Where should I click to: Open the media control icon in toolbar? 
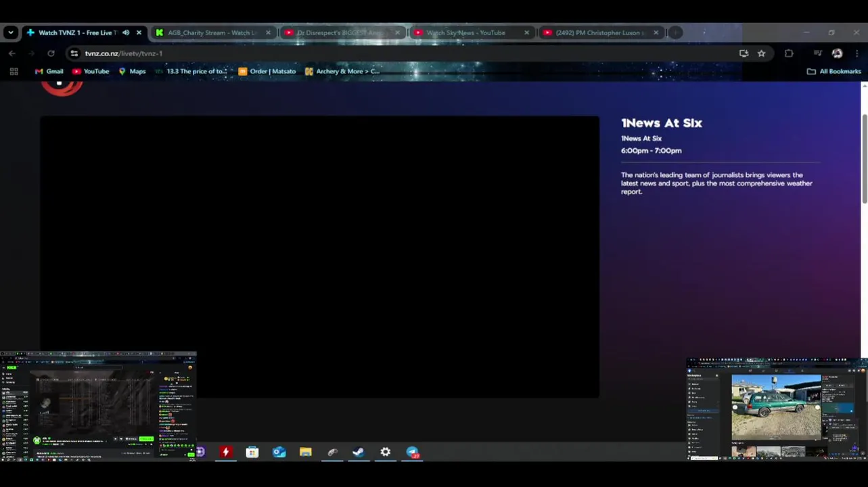coord(818,53)
